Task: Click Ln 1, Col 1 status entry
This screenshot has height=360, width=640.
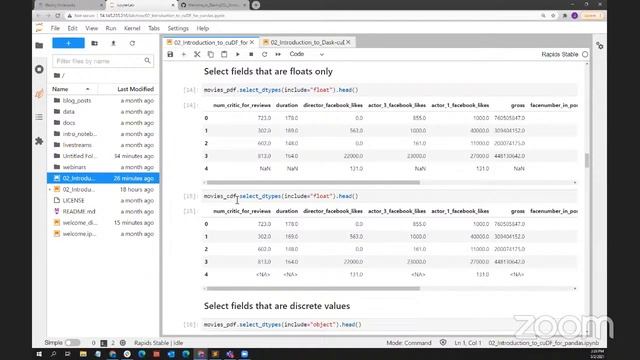Action: coord(468,343)
